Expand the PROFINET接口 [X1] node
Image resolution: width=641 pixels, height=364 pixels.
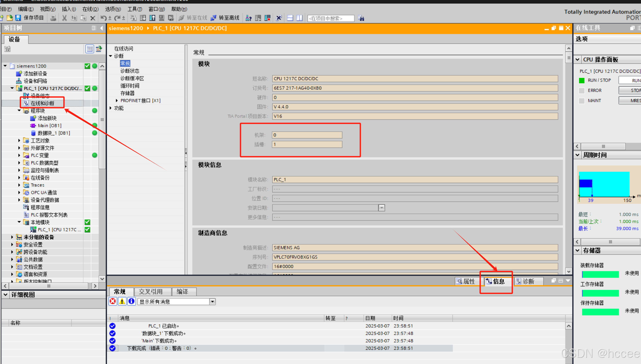pos(117,100)
